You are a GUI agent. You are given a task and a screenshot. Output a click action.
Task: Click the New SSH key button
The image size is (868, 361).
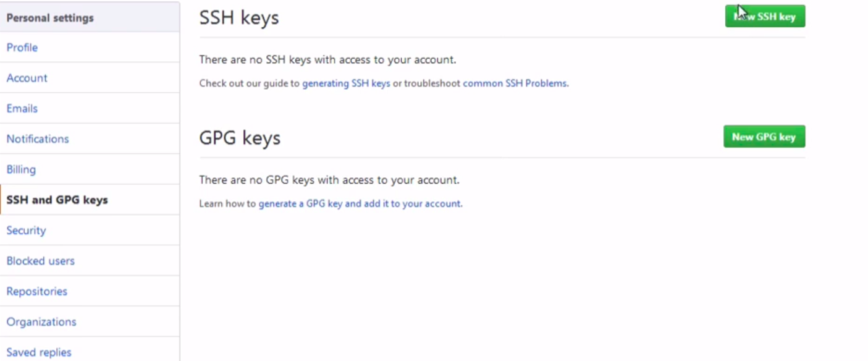click(765, 17)
